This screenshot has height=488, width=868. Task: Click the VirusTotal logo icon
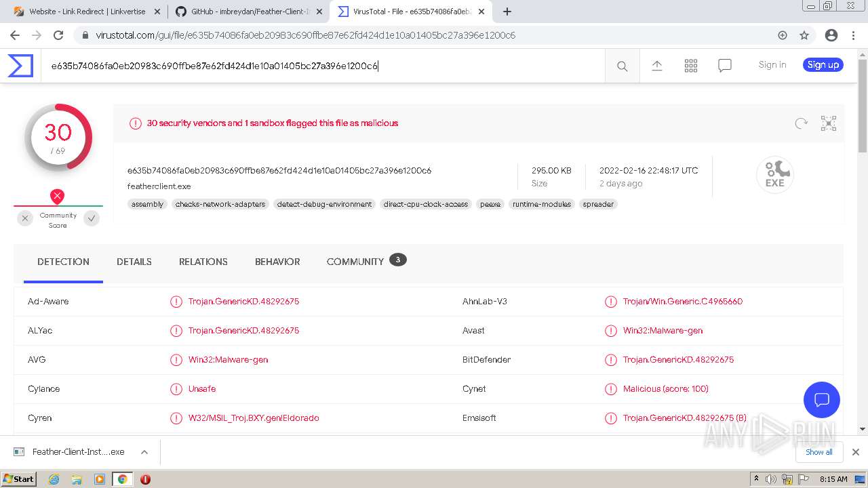20,66
